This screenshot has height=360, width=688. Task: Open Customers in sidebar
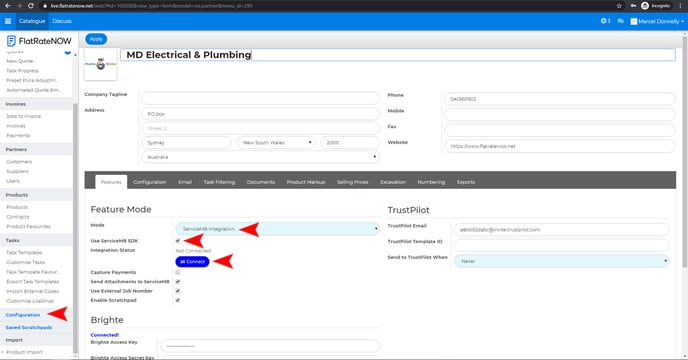click(19, 162)
